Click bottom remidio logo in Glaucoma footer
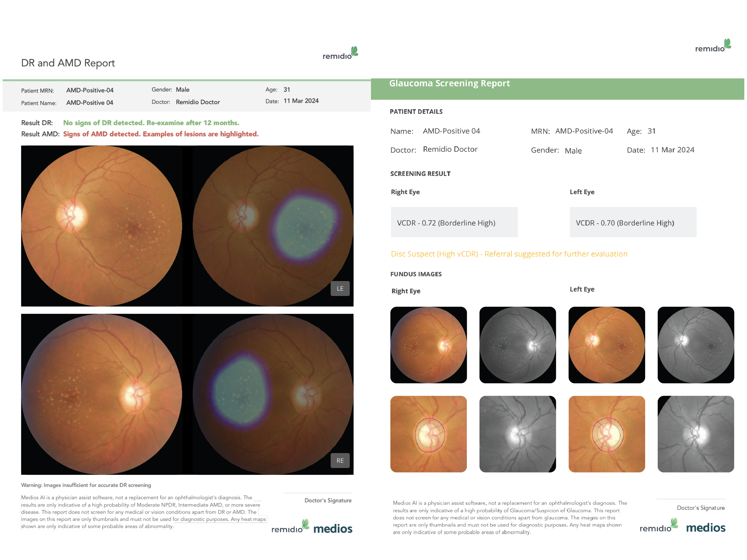This screenshot has height=560, width=747. [x=658, y=526]
